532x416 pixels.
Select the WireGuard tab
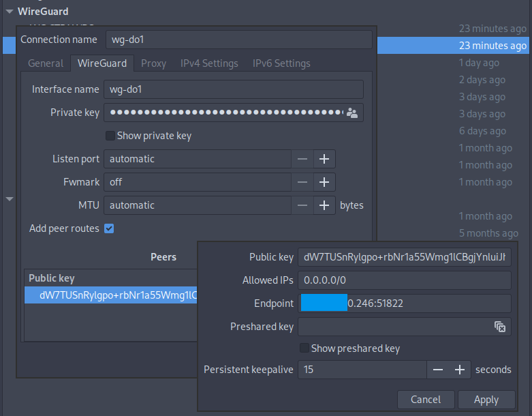pos(102,63)
